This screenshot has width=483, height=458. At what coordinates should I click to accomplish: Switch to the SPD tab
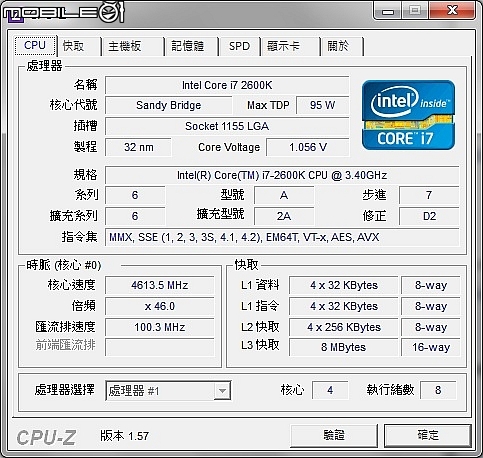pyautogui.click(x=239, y=46)
